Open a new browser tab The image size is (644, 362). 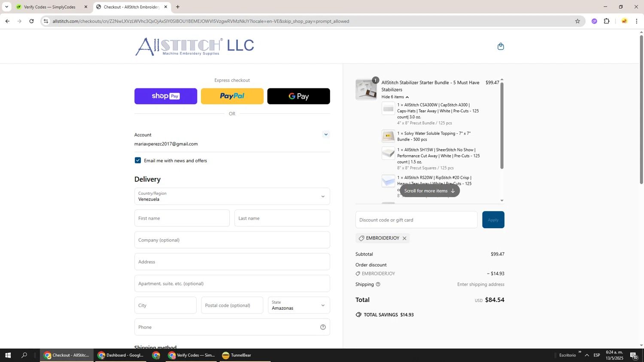pyautogui.click(x=178, y=7)
